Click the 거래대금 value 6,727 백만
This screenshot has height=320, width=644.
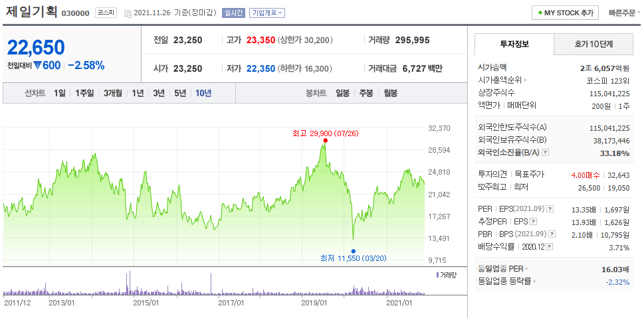click(423, 68)
